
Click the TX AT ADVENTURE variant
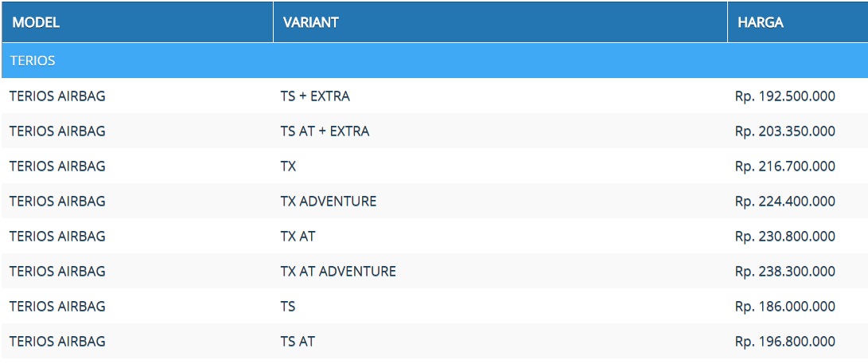tap(338, 271)
